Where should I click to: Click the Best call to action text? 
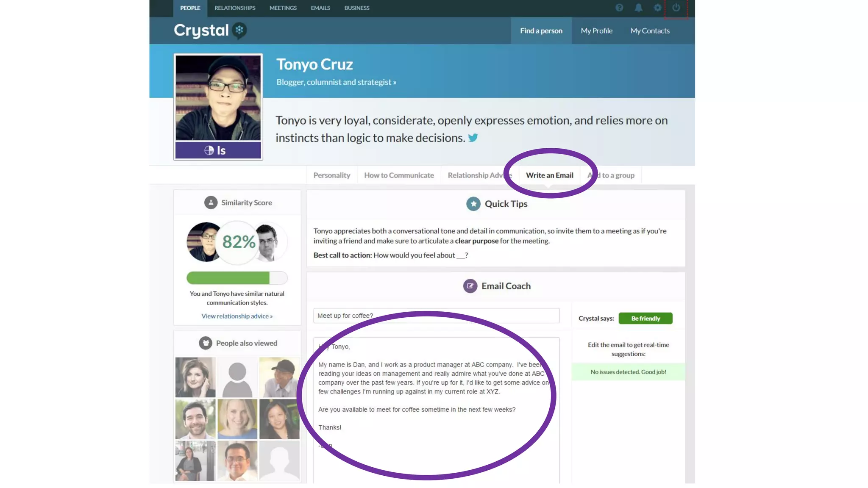390,255
